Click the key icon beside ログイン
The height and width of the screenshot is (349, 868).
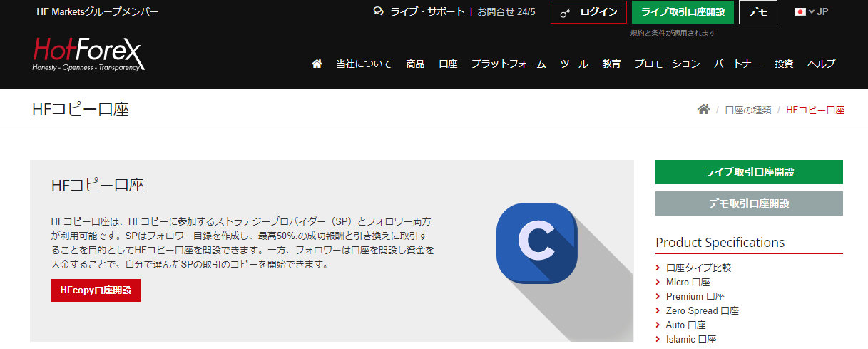click(566, 12)
